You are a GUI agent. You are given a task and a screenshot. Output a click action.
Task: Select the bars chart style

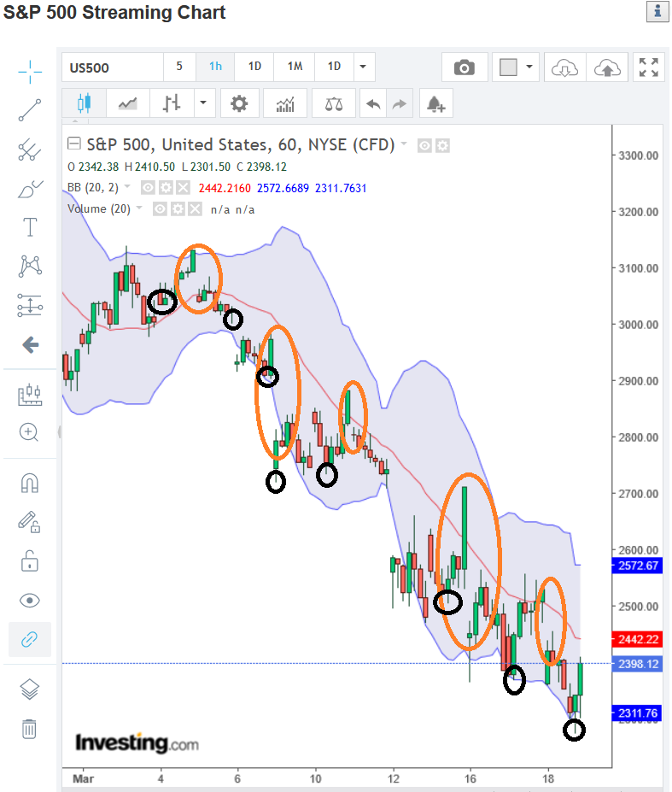pos(172,103)
